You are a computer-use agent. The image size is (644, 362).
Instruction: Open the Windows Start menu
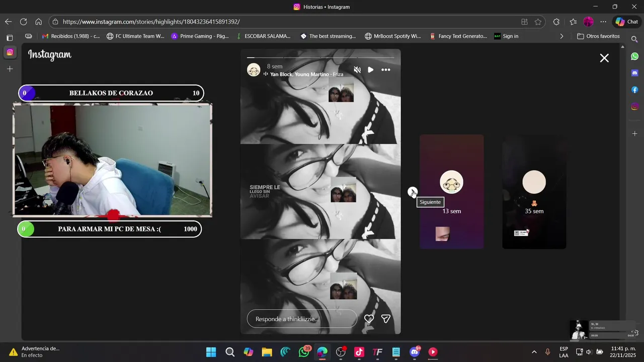pyautogui.click(x=211, y=352)
